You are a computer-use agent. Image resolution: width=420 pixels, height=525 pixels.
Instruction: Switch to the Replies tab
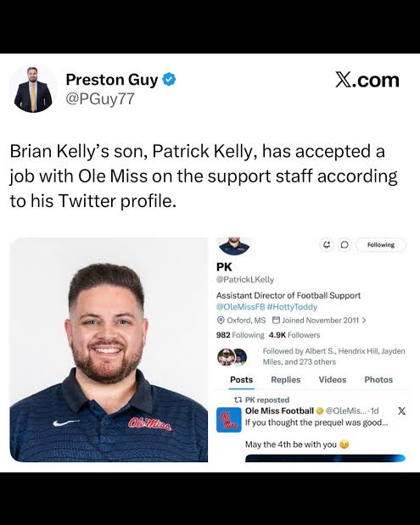(286, 380)
